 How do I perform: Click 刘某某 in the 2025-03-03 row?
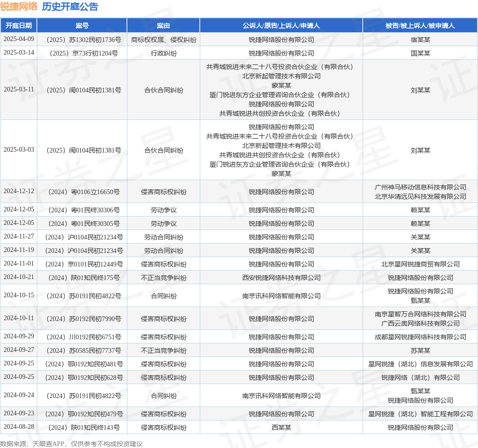pos(421,150)
